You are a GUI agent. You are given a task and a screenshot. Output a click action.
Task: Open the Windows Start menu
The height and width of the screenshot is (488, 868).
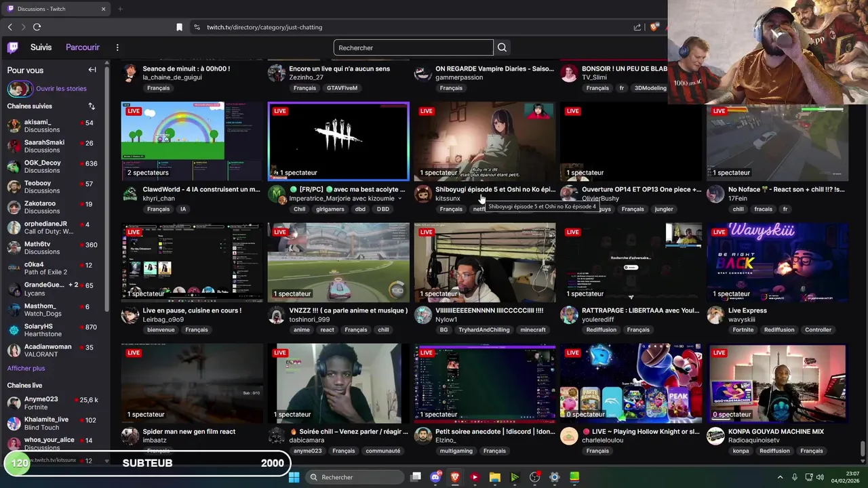294,477
